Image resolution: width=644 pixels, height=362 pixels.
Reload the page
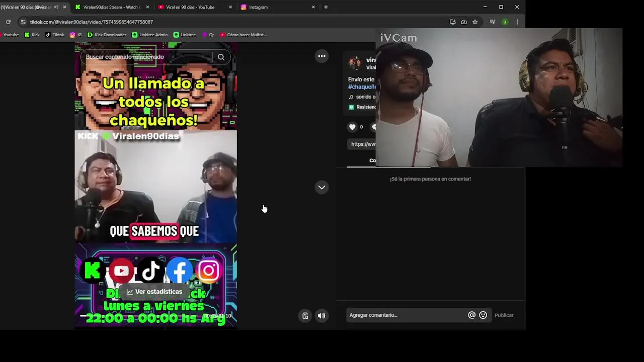[8, 22]
